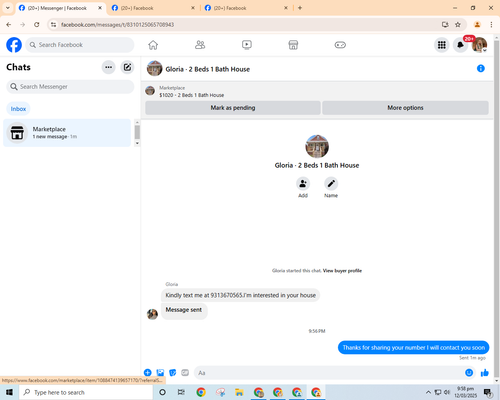This screenshot has width=500, height=400.
Task: Send a thumbs-up like
Action: pyautogui.click(x=485, y=373)
